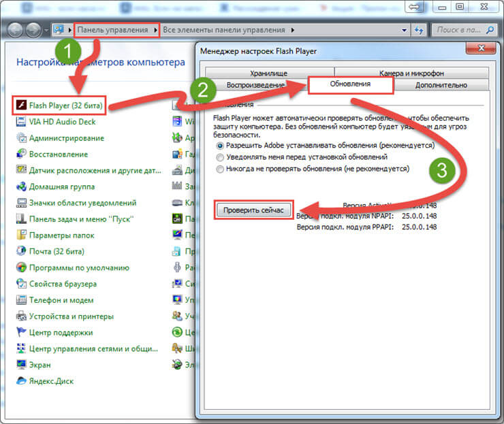
Task: Click Версия подкл. модуля NPAPI label
Action: pyautogui.click(x=345, y=216)
